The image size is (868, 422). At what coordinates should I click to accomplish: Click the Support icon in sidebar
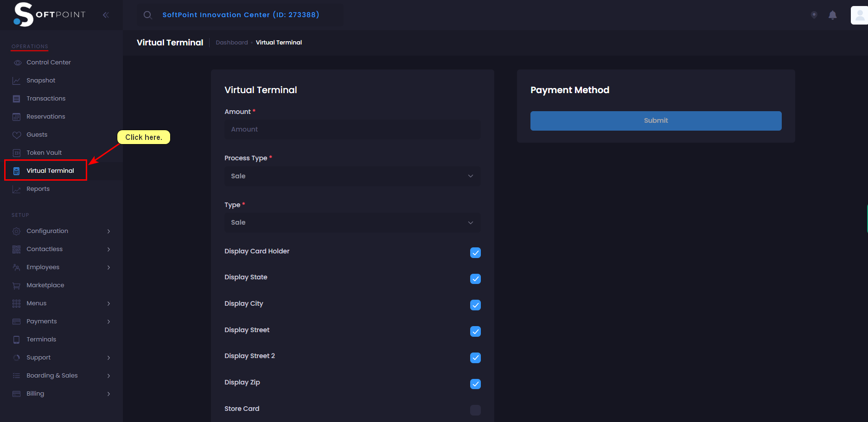click(x=17, y=358)
